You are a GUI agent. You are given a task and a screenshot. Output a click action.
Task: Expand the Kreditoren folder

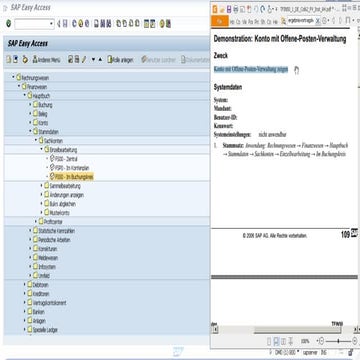[25, 293]
